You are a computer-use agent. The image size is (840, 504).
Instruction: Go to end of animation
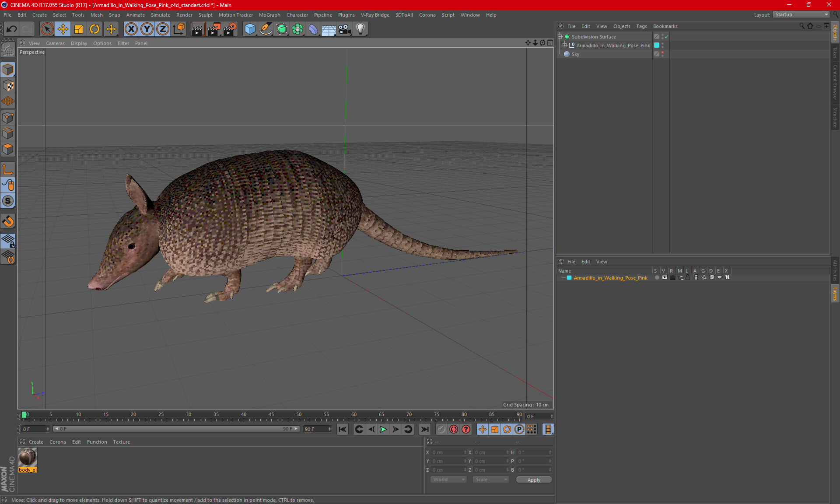424,430
